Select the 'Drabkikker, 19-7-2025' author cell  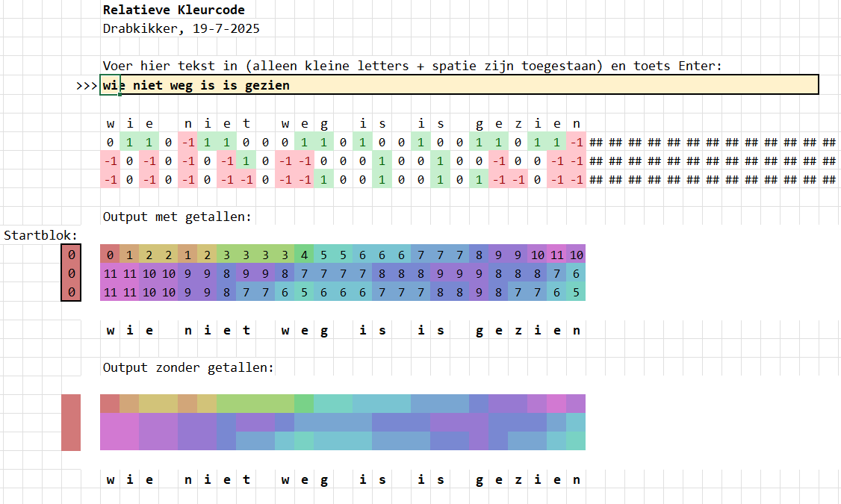point(181,29)
